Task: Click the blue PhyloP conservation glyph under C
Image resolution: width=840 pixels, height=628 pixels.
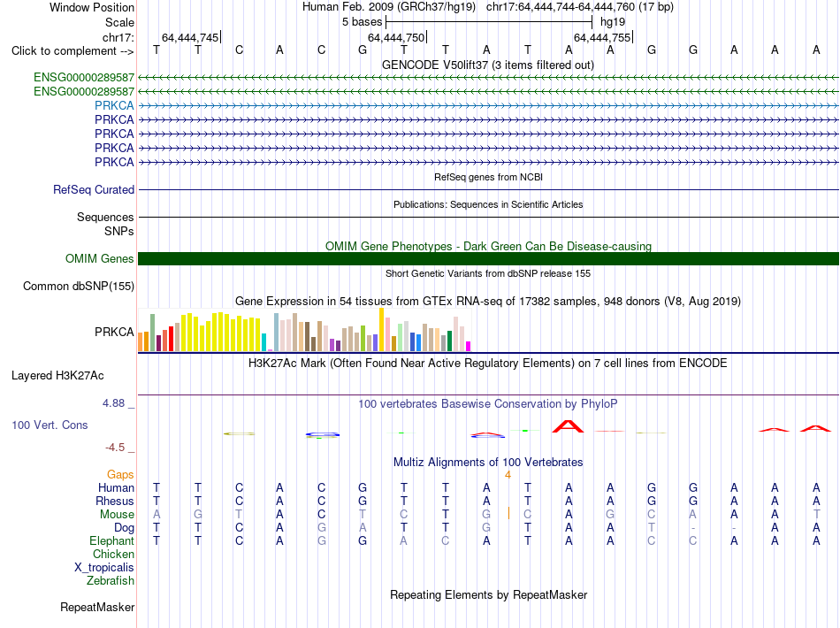Action: point(322,434)
